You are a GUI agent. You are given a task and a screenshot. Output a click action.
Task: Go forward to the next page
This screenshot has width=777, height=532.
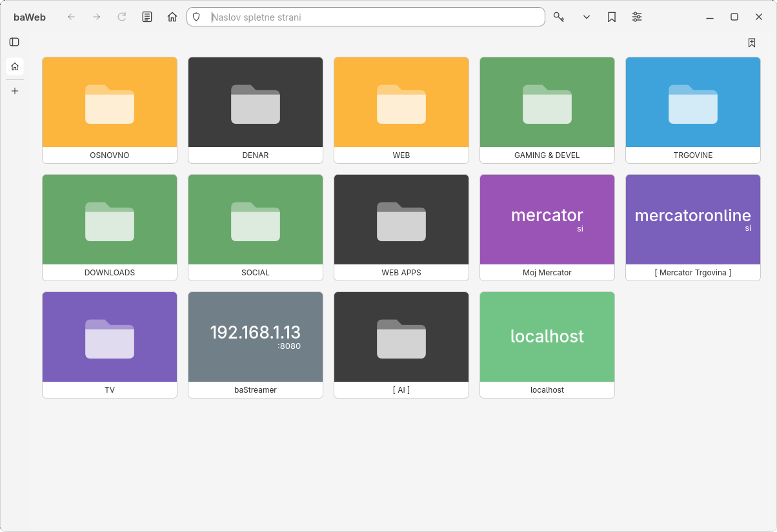pyautogui.click(x=97, y=17)
